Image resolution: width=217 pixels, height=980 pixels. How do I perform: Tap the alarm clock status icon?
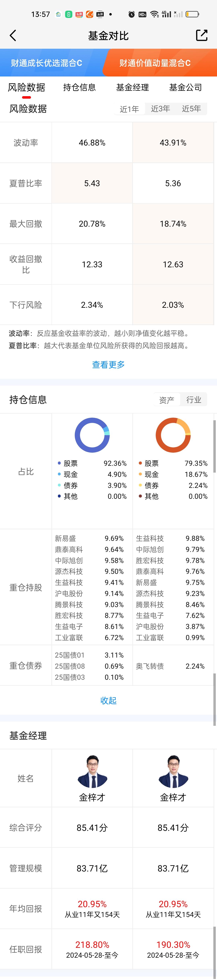coord(131,14)
